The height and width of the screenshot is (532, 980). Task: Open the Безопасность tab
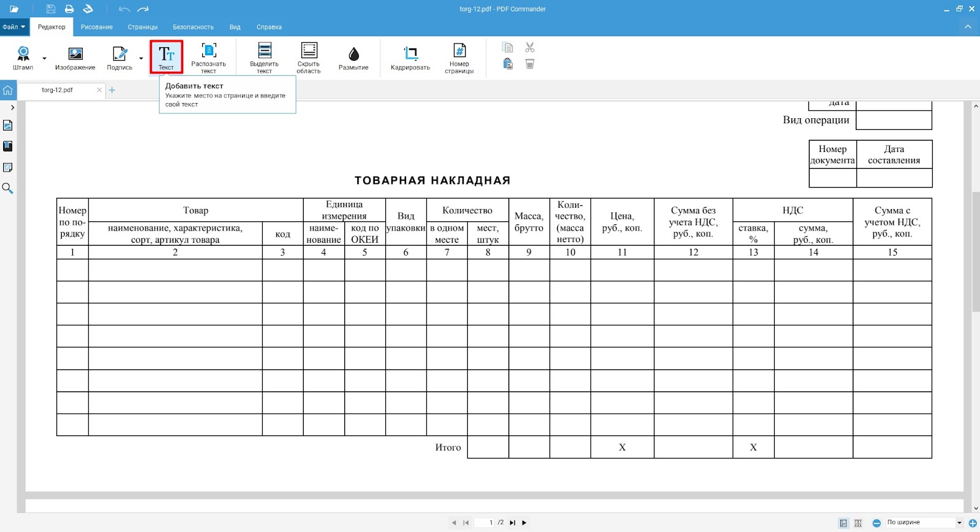coord(193,27)
